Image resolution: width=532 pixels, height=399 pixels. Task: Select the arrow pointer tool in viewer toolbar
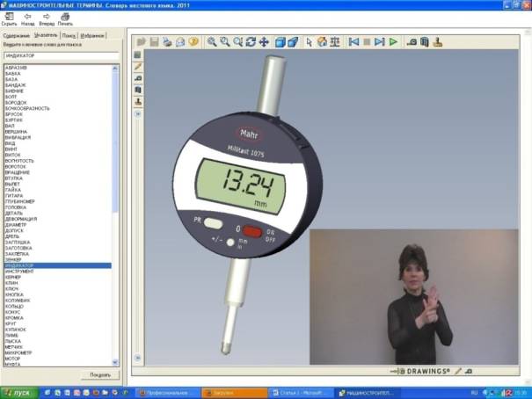click(x=308, y=41)
